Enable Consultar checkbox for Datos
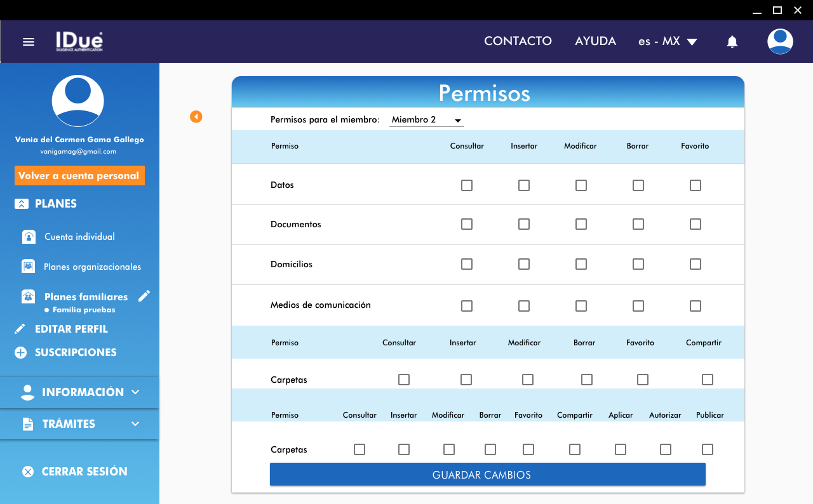813x504 pixels. (x=467, y=185)
